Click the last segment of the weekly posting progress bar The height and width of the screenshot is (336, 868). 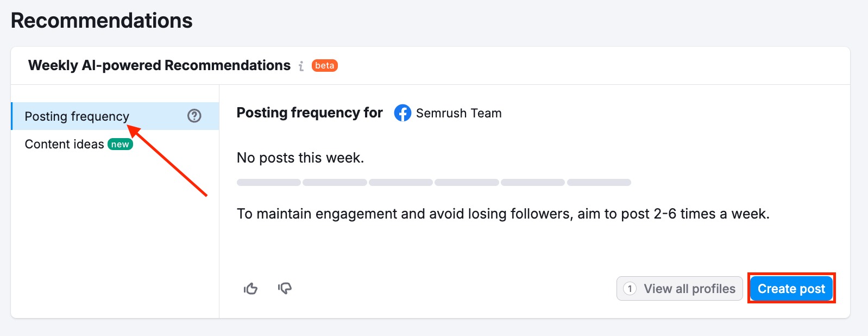[x=599, y=182]
